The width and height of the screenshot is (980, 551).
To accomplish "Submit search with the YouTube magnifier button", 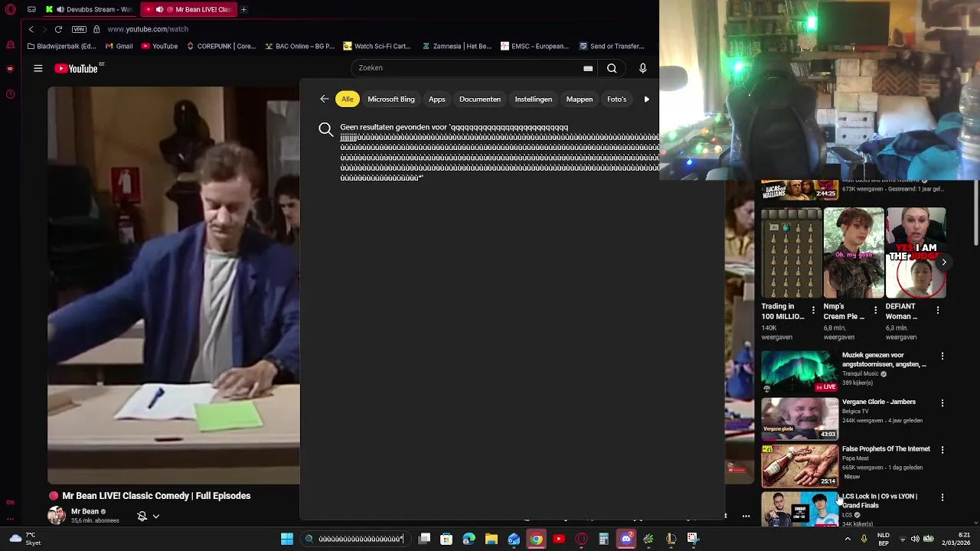I will point(612,68).
